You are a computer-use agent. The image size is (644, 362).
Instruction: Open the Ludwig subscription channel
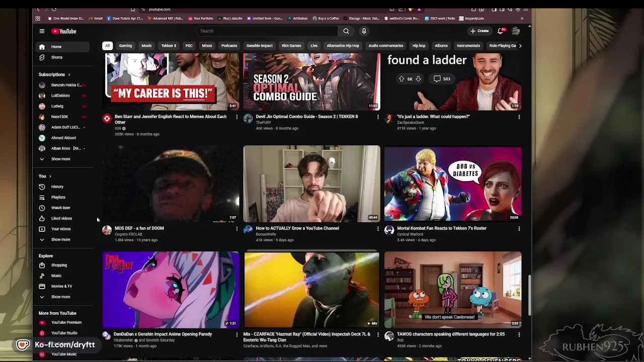pyautogui.click(x=63, y=106)
